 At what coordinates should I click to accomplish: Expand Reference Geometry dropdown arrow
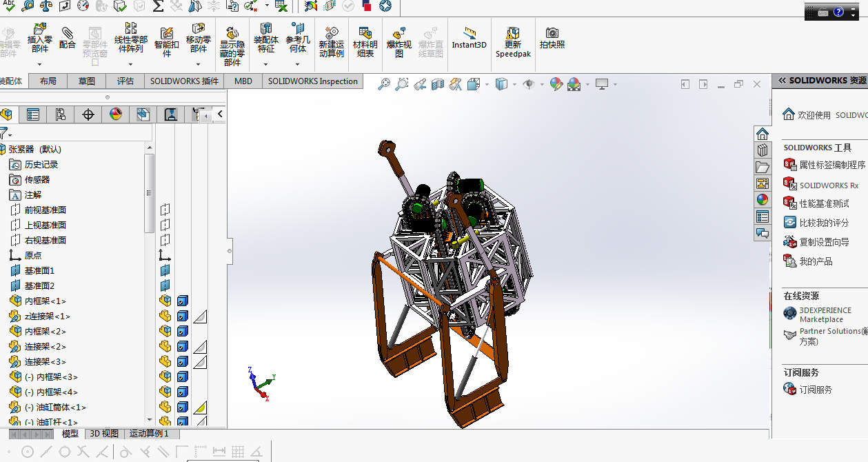(298, 64)
